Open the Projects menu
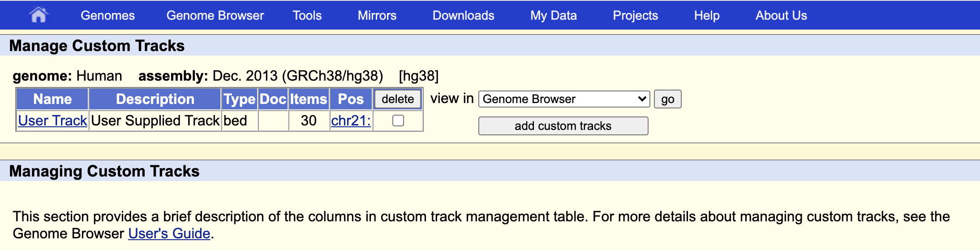980x250 pixels. click(x=635, y=15)
